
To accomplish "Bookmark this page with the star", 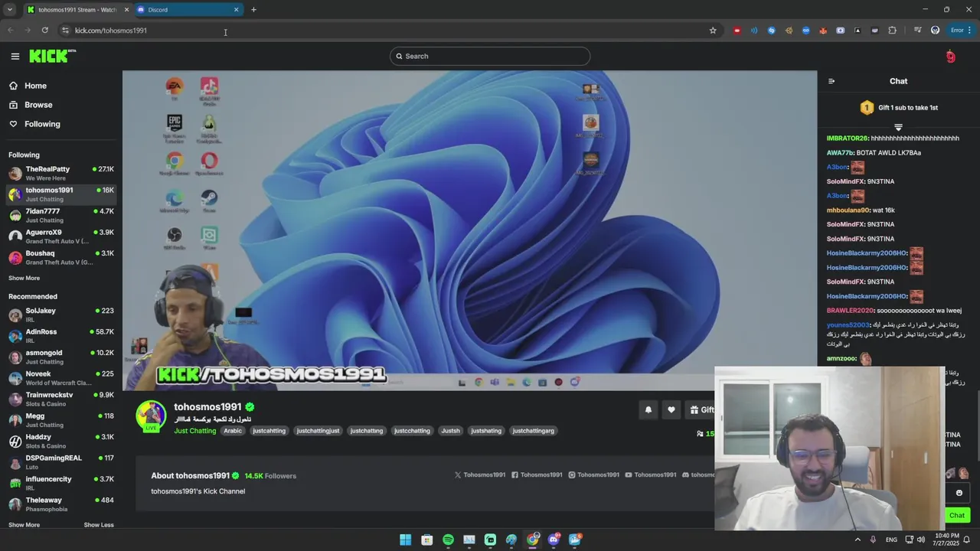I will [x=713, y=31].
